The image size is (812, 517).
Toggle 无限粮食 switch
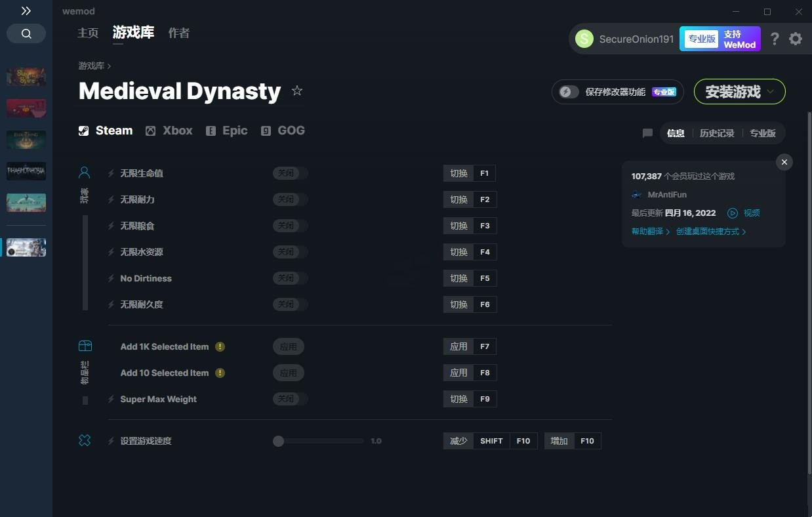click(x=290, y=226)
